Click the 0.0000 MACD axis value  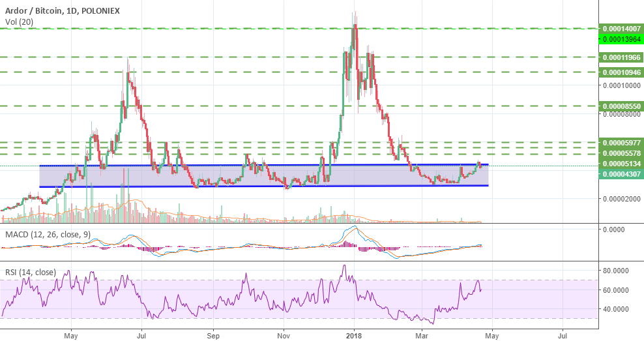pos(613,230)
